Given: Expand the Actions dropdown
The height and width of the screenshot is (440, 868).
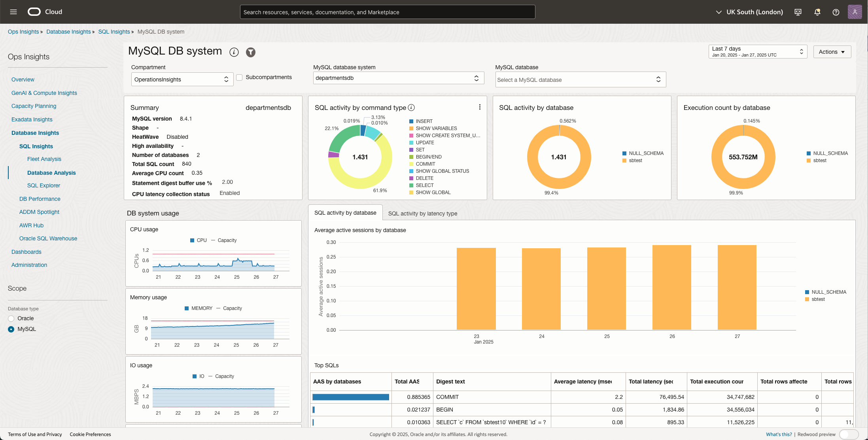Looking at the screenshot, I should click(x=832, y=51).
